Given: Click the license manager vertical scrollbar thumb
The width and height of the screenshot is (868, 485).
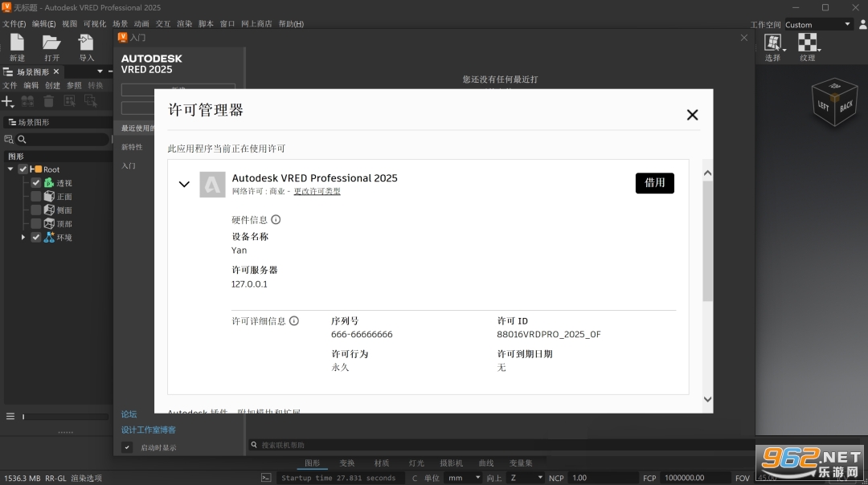Looking at the screenshot, I should (x=707, y=241).
